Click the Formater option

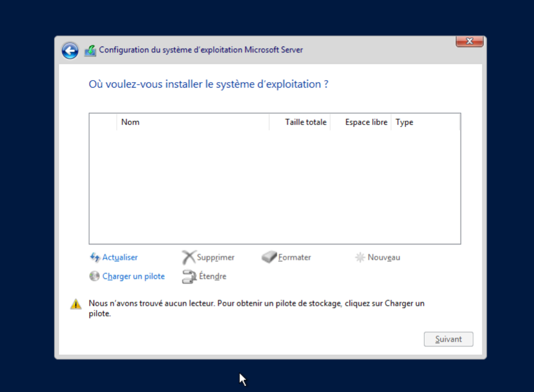[294, 257]
